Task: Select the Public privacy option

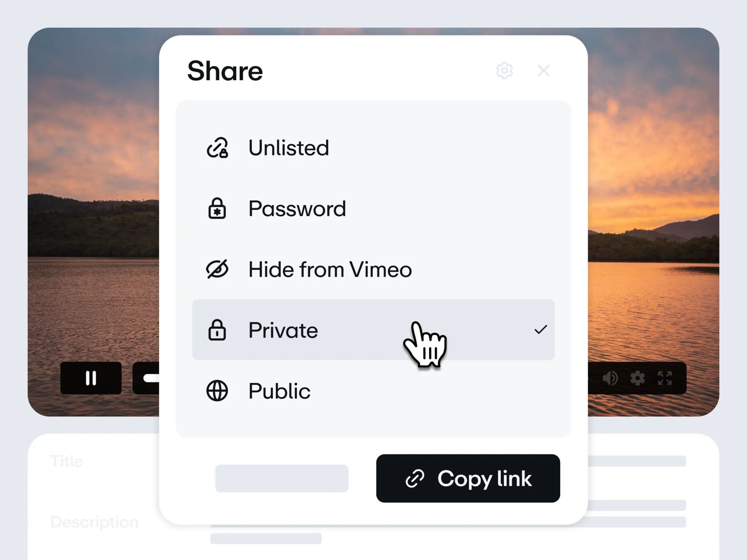Action: (373, 391)
